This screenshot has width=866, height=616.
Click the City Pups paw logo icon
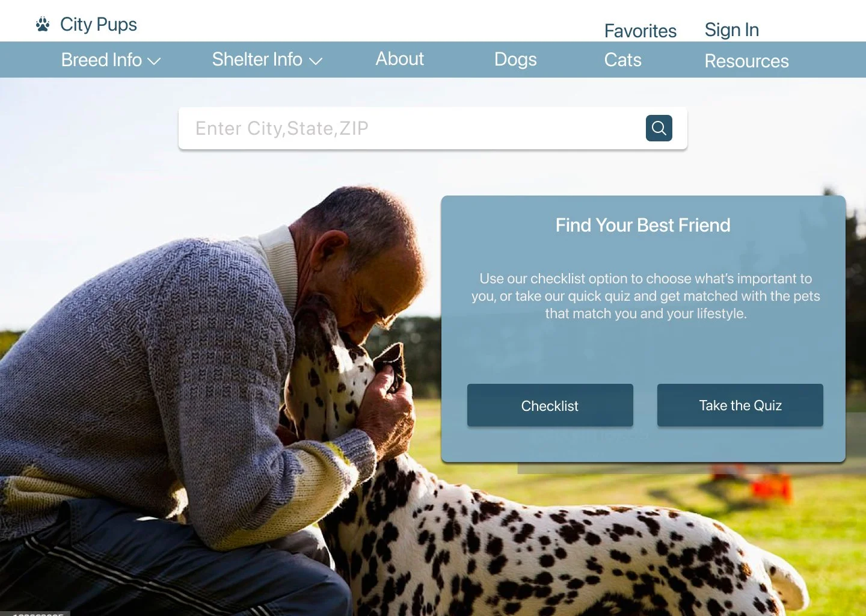43,25
